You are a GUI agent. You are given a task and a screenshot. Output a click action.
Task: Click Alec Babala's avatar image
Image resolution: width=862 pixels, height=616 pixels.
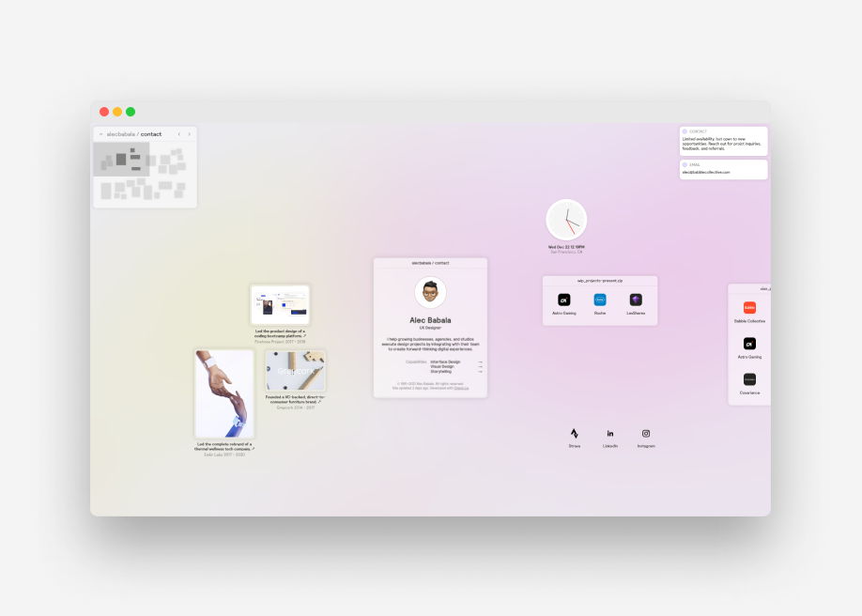click(430, 292)
